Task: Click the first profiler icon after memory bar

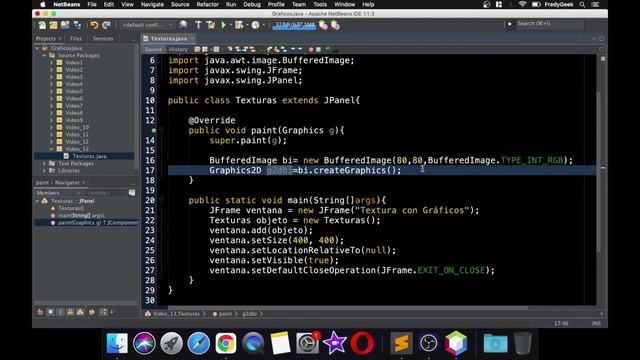Action: click(323, 25)
